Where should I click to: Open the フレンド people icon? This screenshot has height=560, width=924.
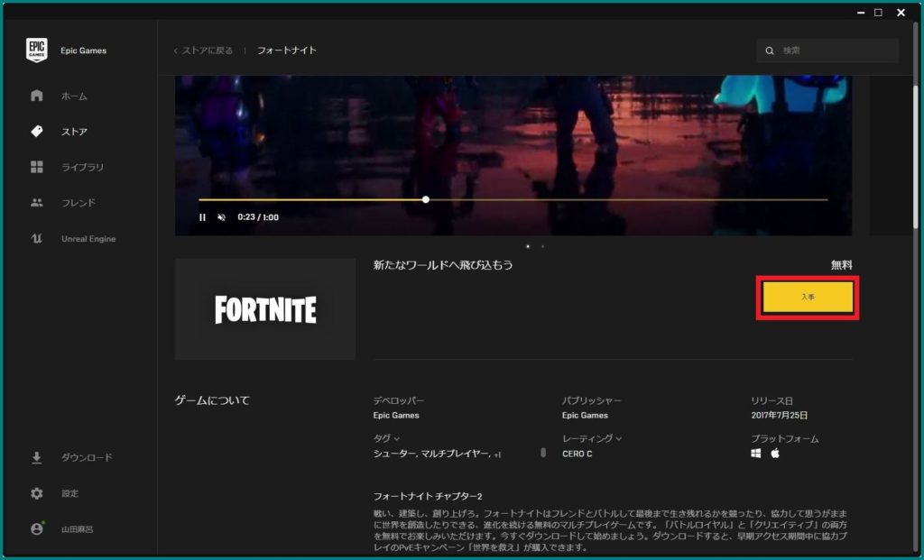tap(36, 203)
